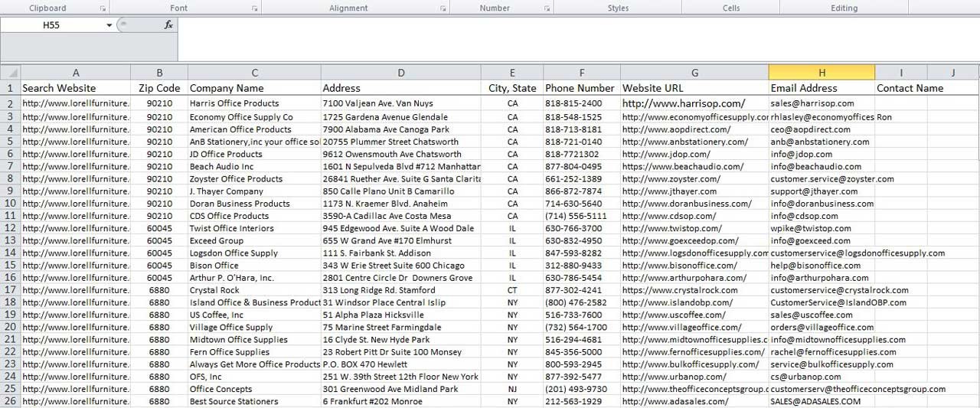
Task: Select contact name 'Ron' cell
Action: 901,117
